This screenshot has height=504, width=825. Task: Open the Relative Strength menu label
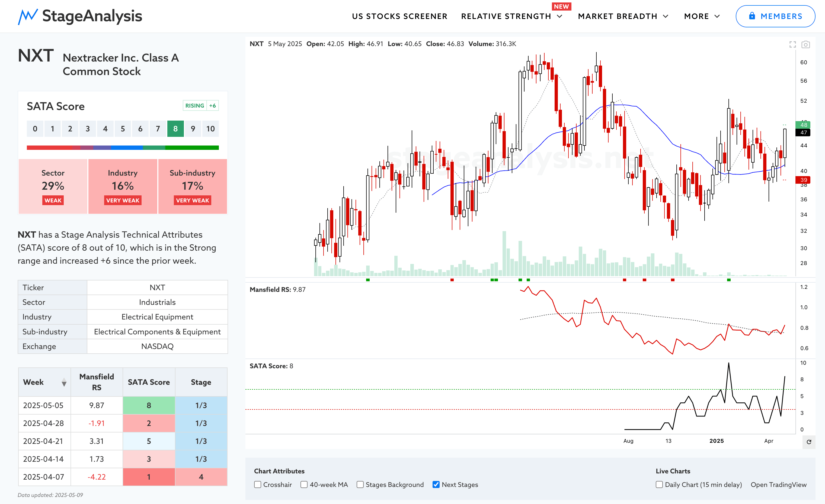[506, 16]
